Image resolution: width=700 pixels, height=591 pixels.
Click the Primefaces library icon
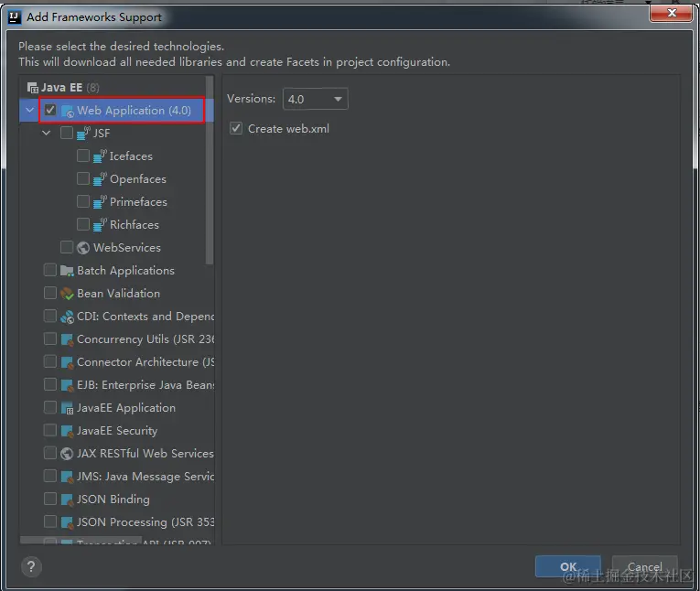point(100,202)
